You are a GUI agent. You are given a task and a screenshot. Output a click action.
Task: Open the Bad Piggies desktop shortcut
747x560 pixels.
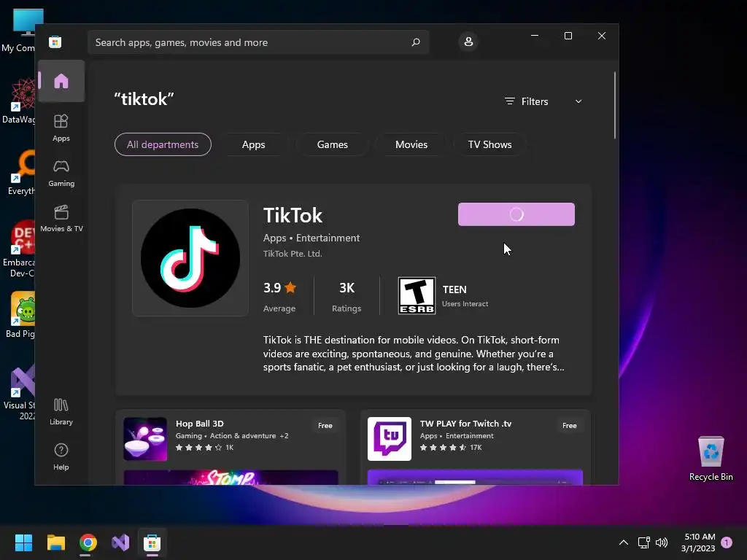pos(21,315)
